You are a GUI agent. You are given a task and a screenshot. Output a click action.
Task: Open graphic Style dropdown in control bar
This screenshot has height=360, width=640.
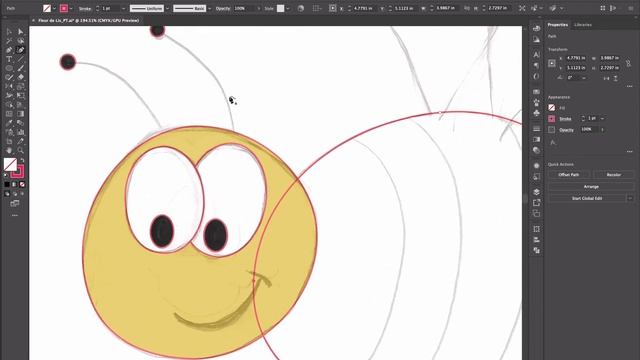tap(288, 8)
